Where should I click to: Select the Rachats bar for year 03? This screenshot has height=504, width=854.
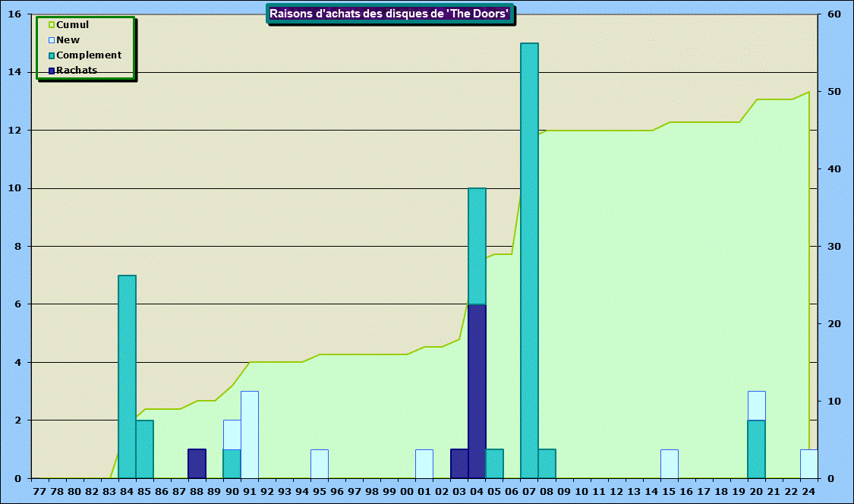click(459, 464)
